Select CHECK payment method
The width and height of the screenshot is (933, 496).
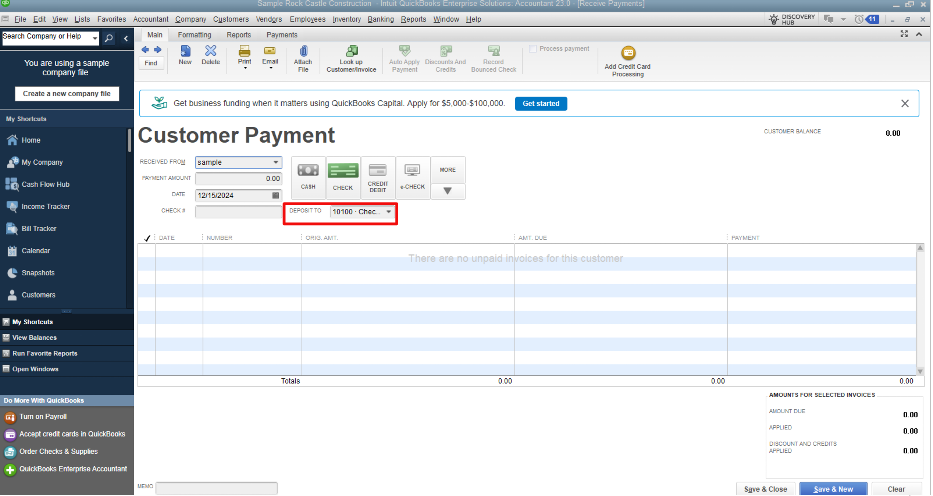343,177
